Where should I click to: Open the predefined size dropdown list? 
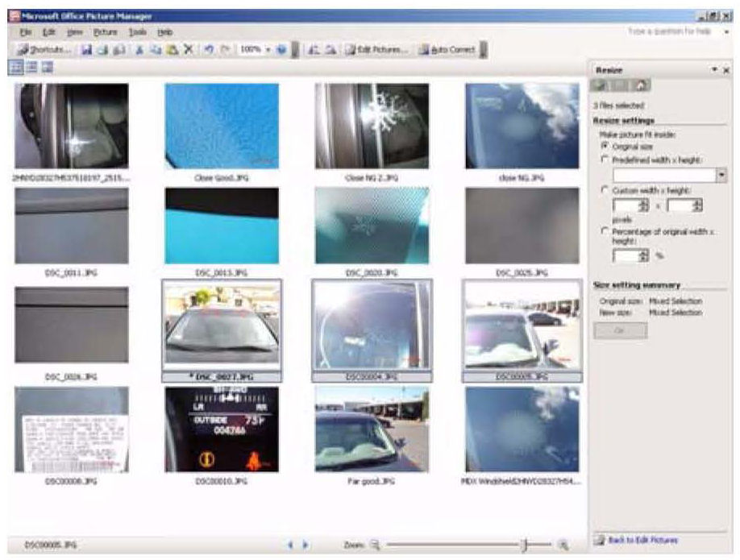(x=721, y=175)
